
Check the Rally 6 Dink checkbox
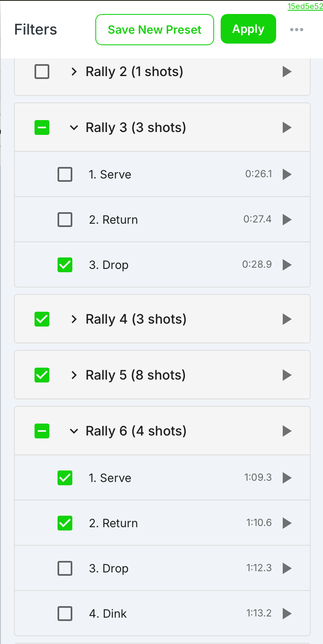click(65, 614)
